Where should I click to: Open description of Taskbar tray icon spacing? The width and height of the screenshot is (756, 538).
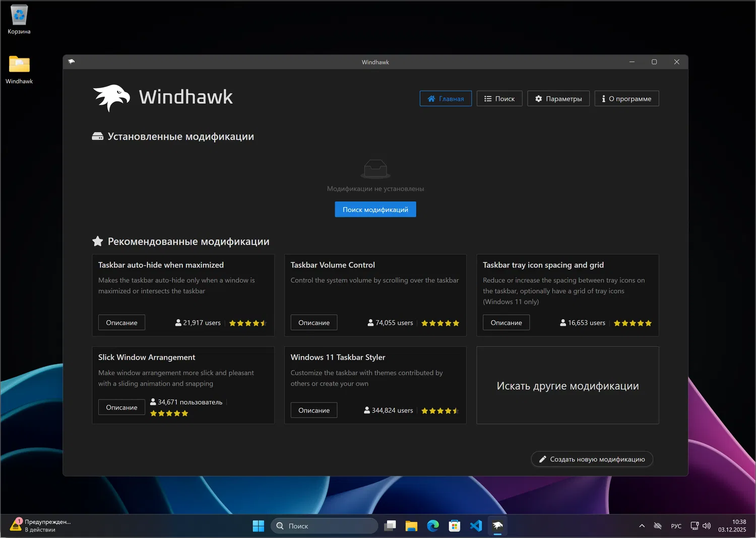506,322
